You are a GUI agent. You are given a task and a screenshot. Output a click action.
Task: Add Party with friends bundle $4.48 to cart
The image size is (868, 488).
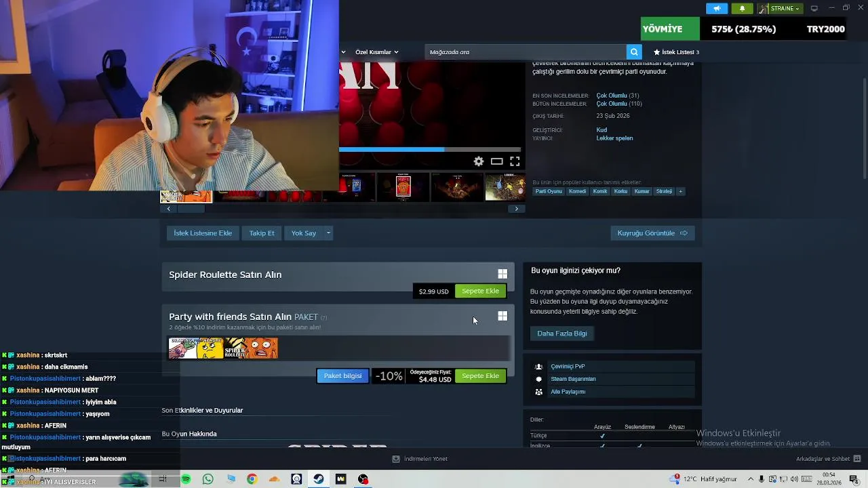tap(480, 376)
